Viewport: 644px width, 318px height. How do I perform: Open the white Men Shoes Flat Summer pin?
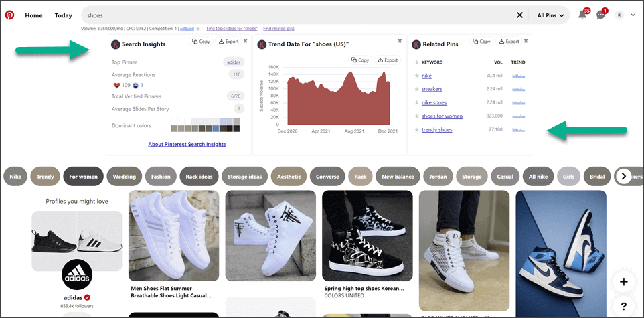(174, 236)
